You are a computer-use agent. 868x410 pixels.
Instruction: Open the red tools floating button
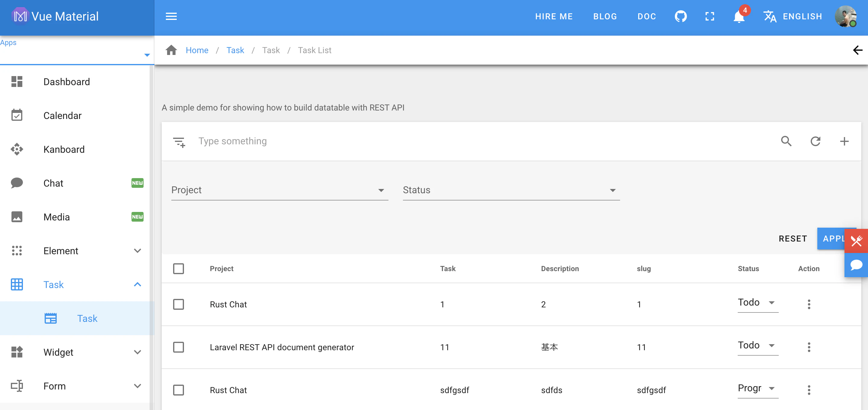pyautogui.click(x=856, y=241)
